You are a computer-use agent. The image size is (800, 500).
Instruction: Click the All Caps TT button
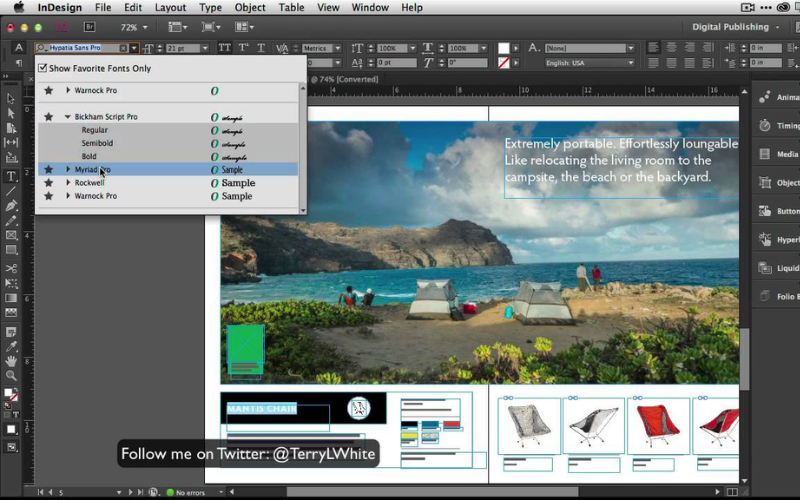tap(224, 48)
